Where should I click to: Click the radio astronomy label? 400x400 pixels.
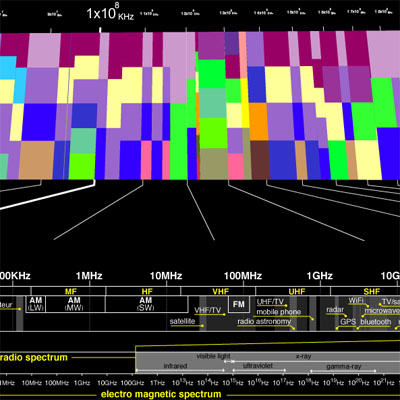(264, 321)
